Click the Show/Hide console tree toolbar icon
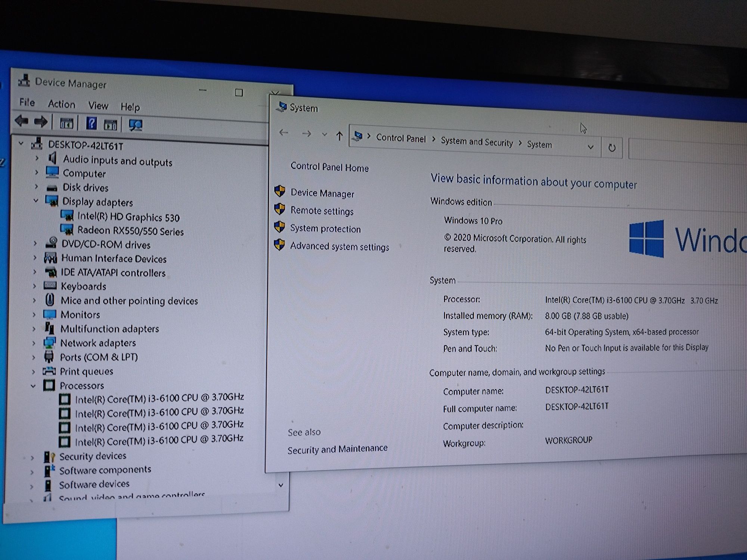The height and width of the screenshot is (560, 747). point(66,123)
